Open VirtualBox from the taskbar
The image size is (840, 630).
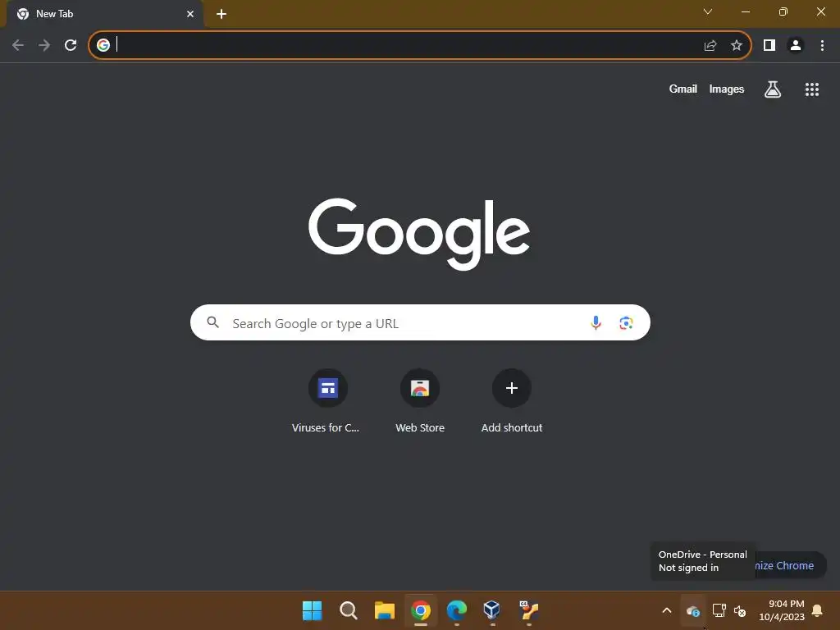(492, 610)
